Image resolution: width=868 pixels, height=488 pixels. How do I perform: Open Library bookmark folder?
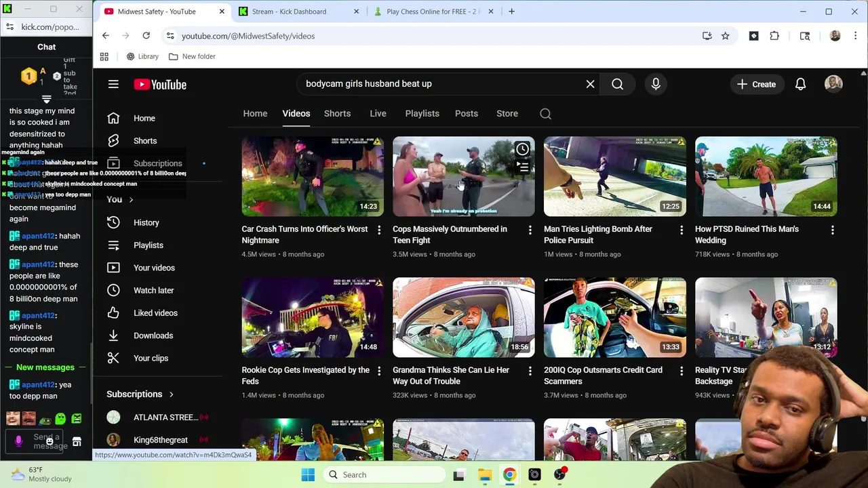tap(142, 56)
